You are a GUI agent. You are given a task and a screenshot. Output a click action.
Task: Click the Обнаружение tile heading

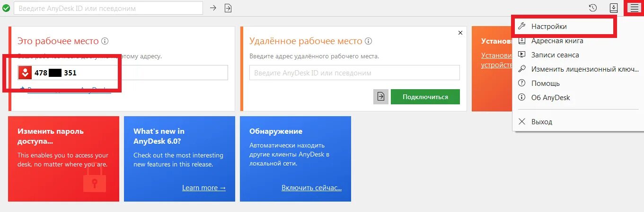coord(276,131)
